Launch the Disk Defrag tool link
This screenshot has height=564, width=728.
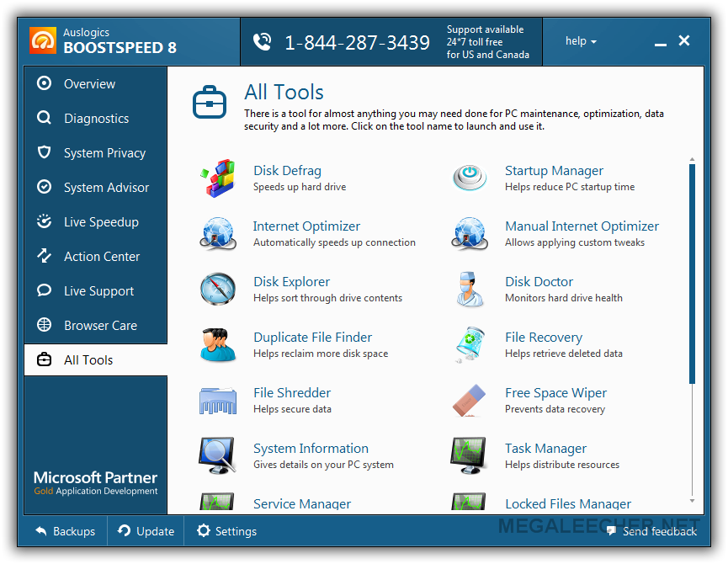tap(287, 171)
